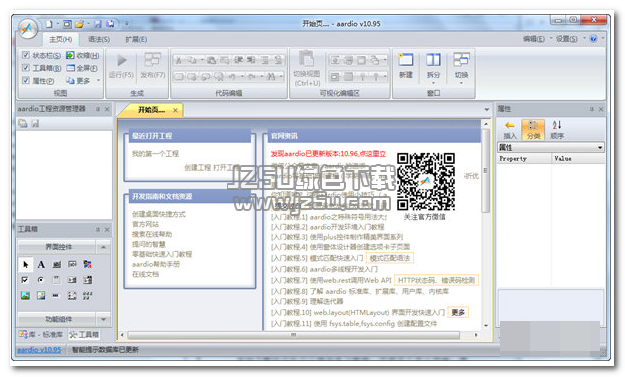The height and width of the screenshot is (377, 625).
Task: Close the 开始页 tab with its X
Action: [x=175, y=110]
